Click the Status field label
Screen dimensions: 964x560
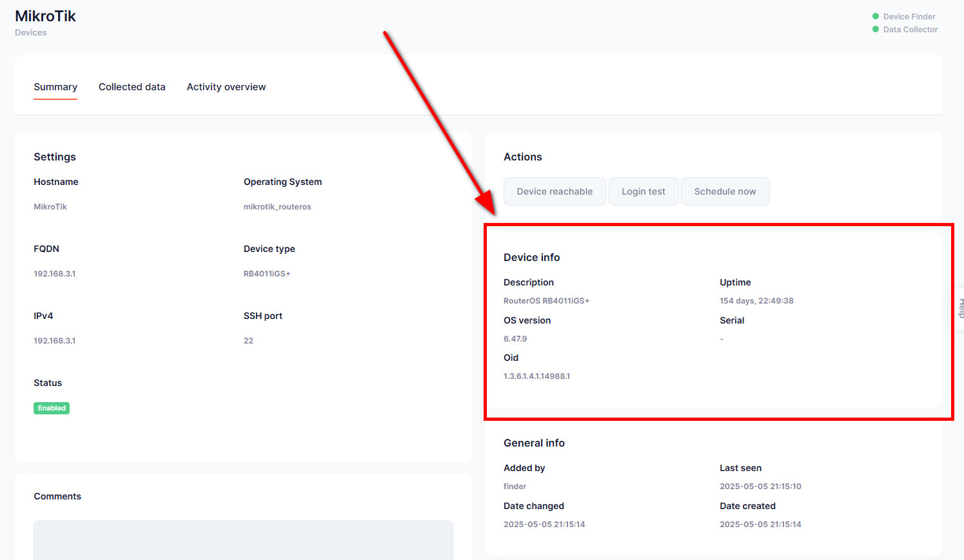click(48, 383)
